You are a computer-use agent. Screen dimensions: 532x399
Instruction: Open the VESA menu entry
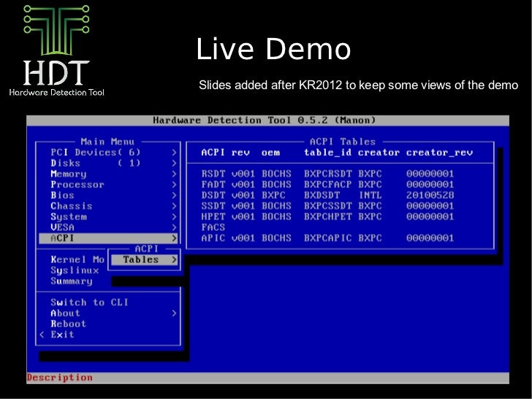(x=108, y=227)
